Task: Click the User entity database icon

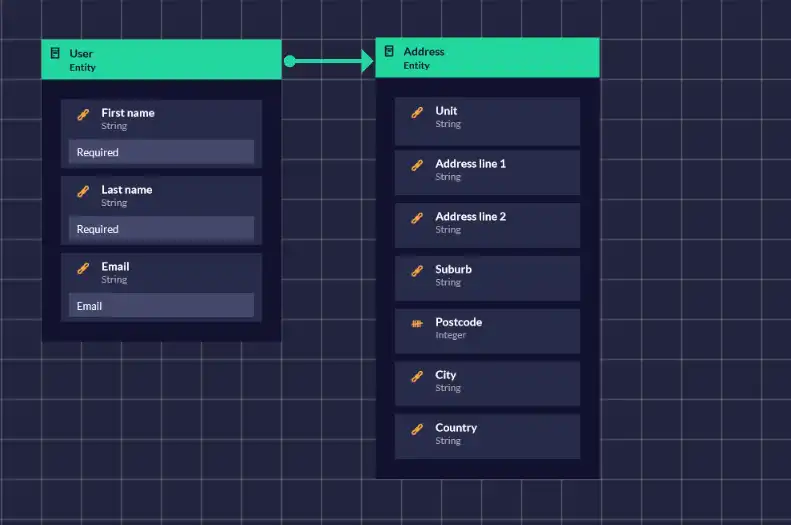Action: 55,53
